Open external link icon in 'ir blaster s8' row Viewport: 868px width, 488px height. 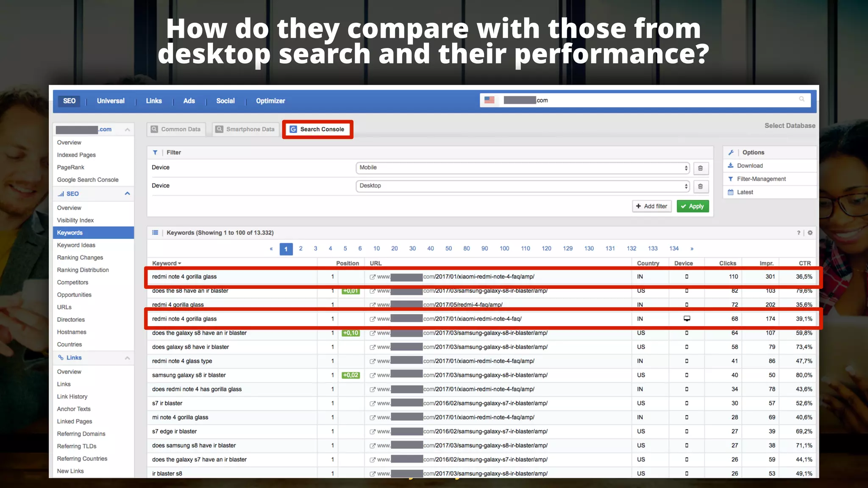point(373,474)
